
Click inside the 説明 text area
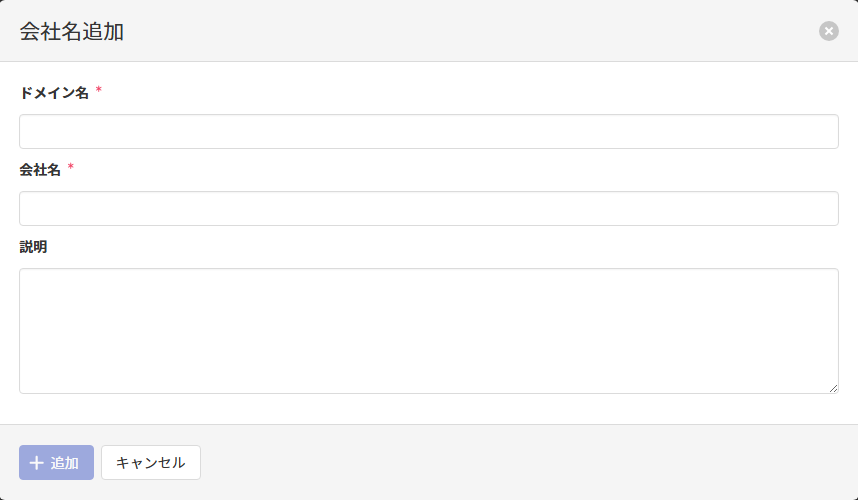click(428, 331)
